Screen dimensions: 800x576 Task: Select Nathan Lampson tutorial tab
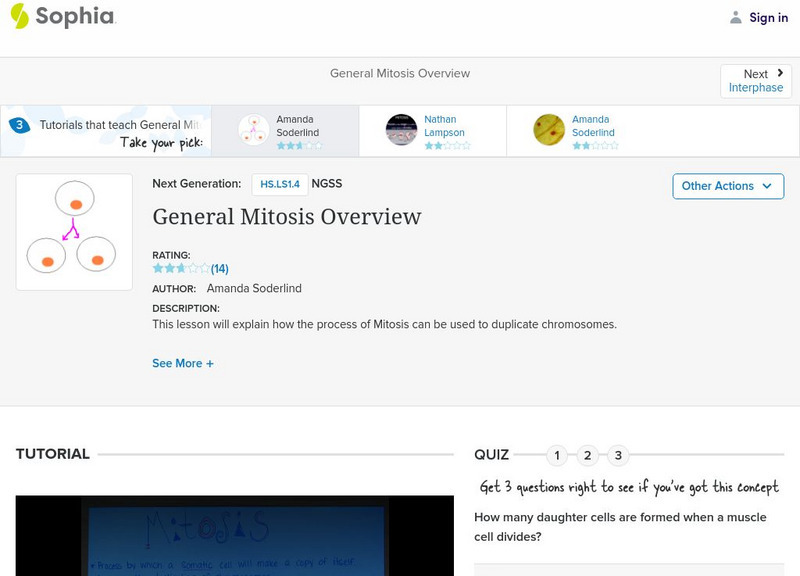(433, 131)
